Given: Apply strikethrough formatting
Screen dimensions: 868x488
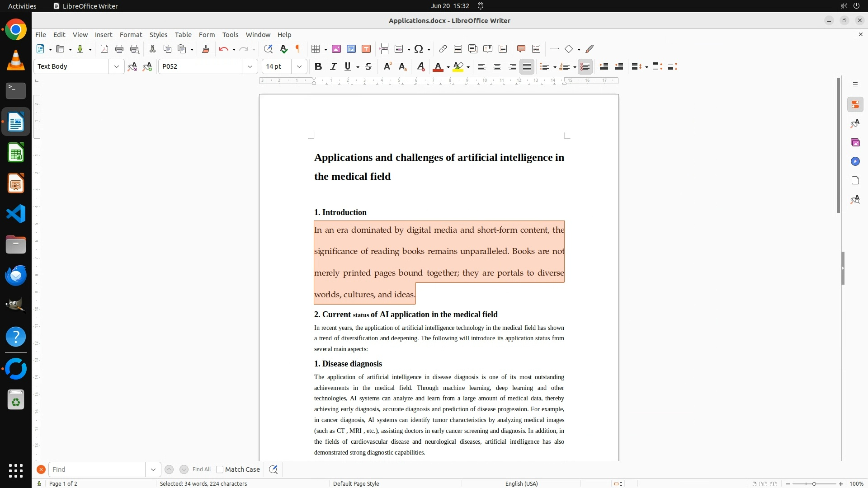Looking at the screenshot, I should pyautogui.click(x=368, y=66).
